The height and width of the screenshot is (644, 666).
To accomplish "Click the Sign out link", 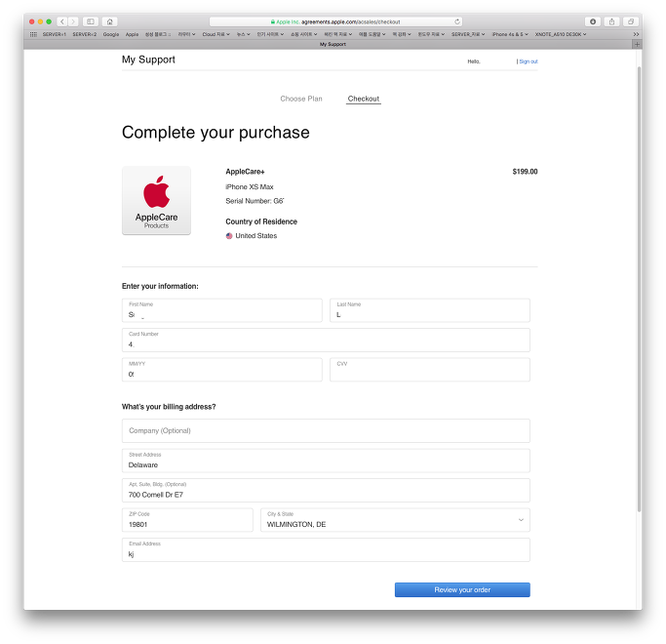I will 529,61.
